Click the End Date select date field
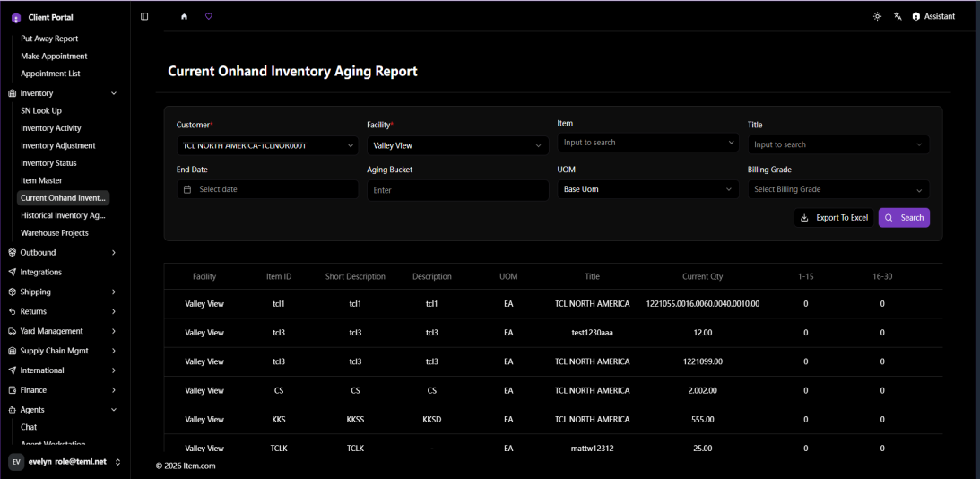The image size is (980, 479). tap(267, 189)
